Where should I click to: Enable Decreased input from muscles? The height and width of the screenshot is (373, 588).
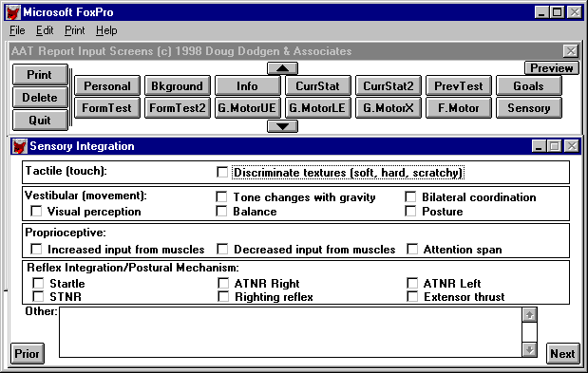[222, 249]
